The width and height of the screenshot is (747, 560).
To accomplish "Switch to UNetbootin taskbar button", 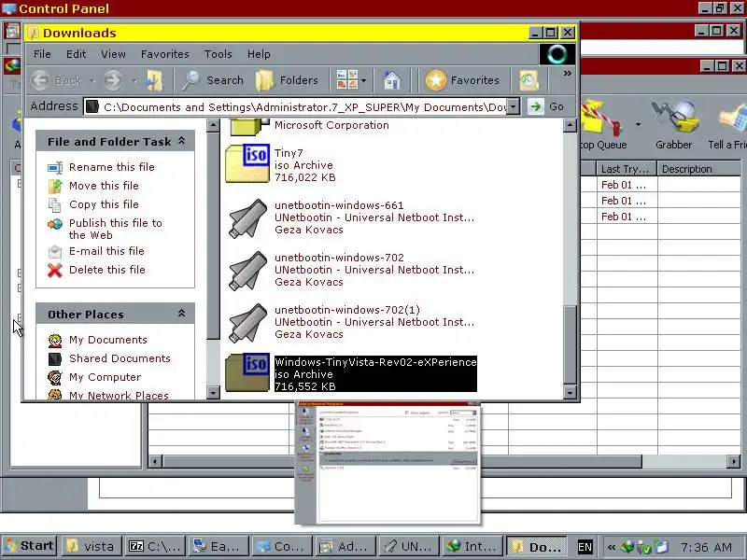I will (409, 546).
